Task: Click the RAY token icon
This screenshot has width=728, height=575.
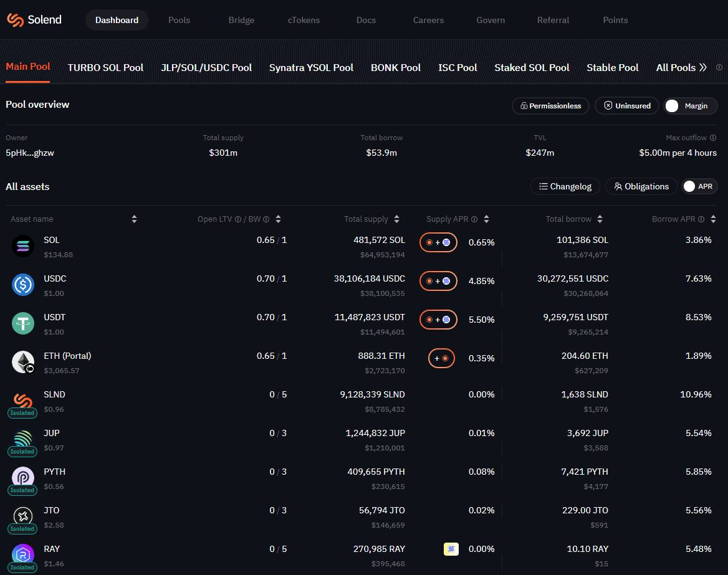Action: click(x=22, y=554)
